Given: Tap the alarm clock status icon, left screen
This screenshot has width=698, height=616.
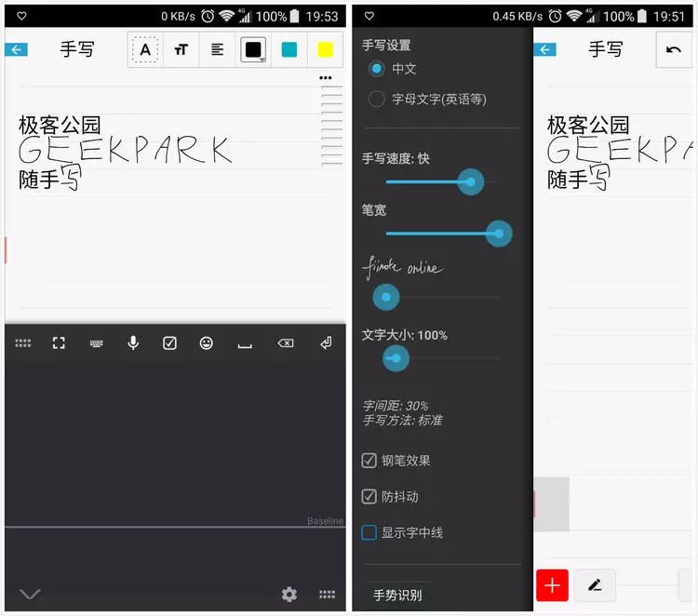Looking at the screenshot, I should coord(208,17).
